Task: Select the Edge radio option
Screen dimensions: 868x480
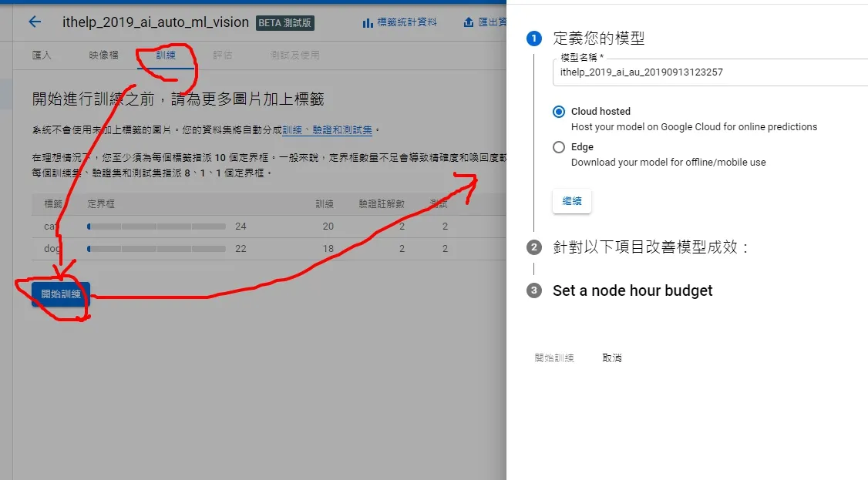Action: click(559, 147)
